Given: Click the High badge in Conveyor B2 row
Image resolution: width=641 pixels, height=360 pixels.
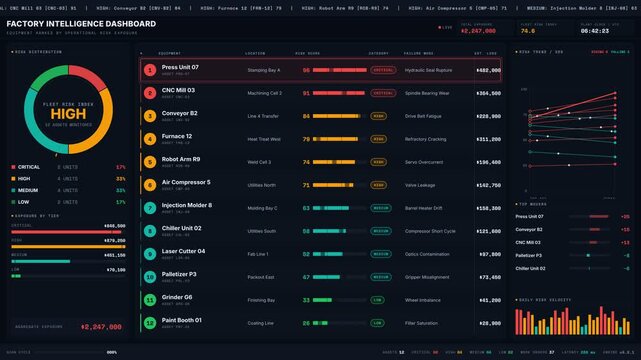Looking at the screenshot, I should tap(379, 116).
